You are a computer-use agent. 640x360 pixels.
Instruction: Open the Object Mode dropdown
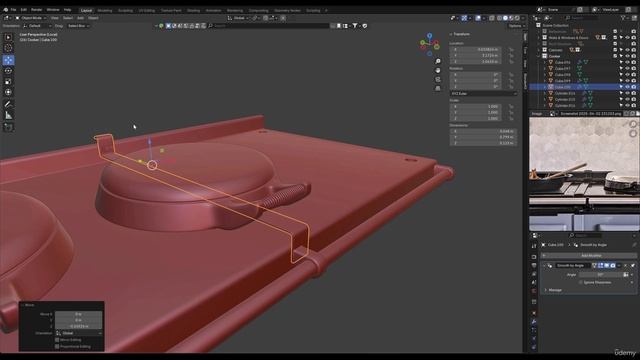[x=31, y=18]
